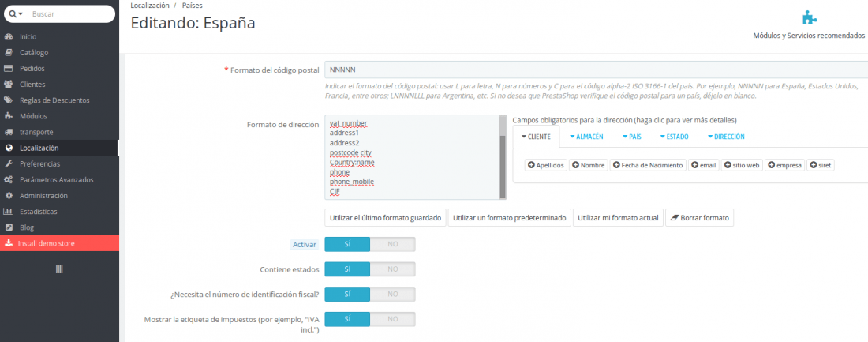
Task: Set Activar switch to SÍ
Action: click(x=347, y=244)
